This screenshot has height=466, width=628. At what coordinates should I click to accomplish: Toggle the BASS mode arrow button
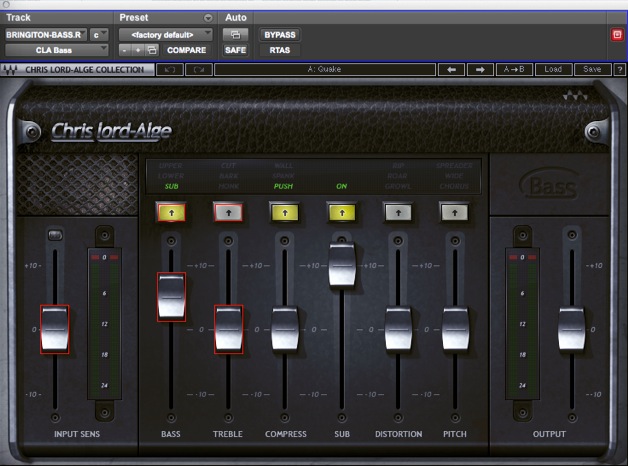pyautogui.click(x=171, y=213)
